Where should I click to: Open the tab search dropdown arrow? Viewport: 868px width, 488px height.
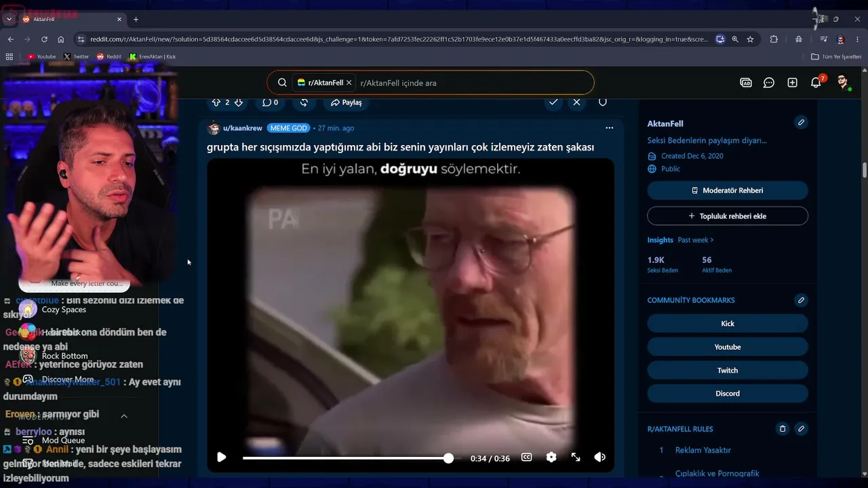9,19
